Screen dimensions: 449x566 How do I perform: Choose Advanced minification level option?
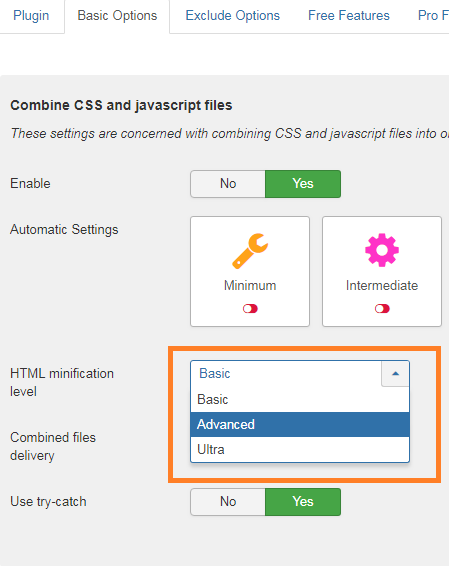click(300, 424)
